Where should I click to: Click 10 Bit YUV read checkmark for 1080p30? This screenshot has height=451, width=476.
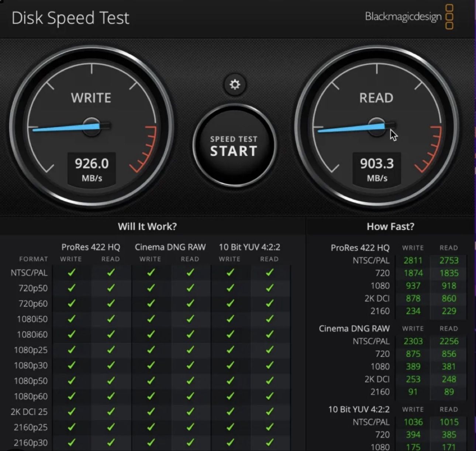270,365
